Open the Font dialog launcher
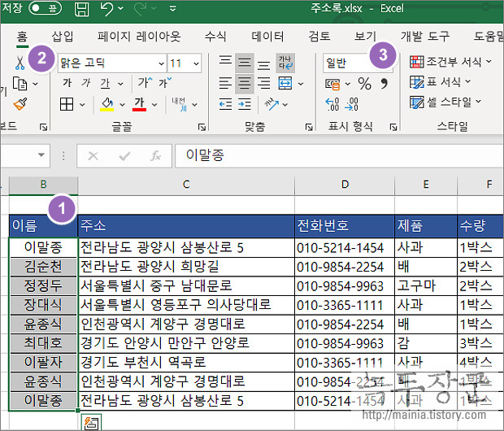Screen dimensions: 504x431 pos(202,128)
